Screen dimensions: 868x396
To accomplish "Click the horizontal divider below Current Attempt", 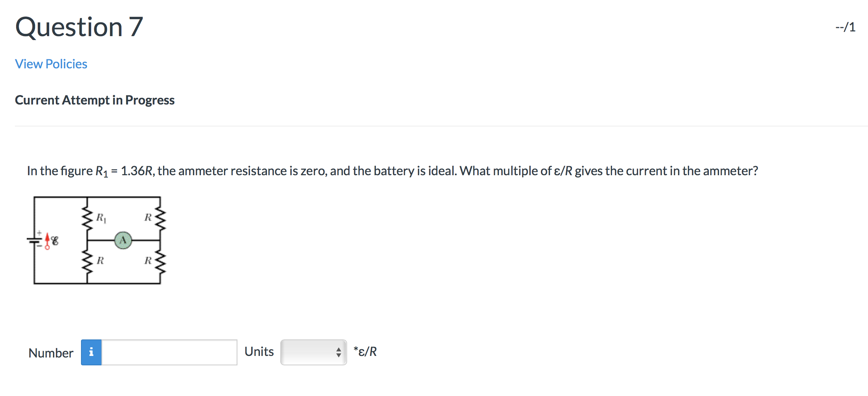I will click(432, 125).
